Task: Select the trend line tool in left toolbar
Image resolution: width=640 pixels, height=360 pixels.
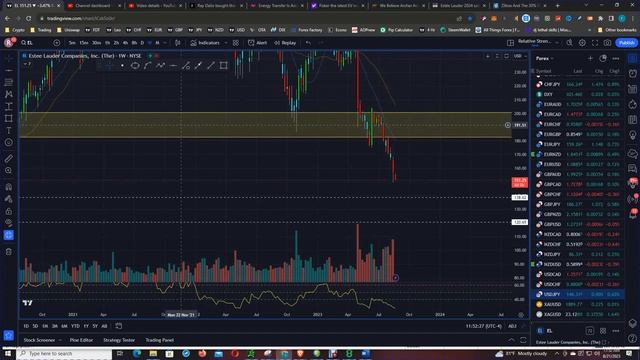Action: pos(9,71)
